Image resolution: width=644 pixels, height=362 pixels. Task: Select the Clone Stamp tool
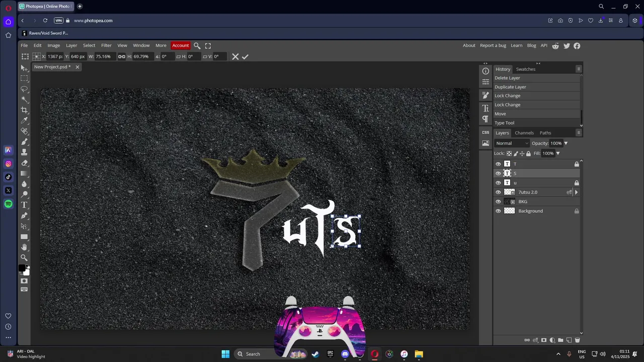click(x=24, y=152)
